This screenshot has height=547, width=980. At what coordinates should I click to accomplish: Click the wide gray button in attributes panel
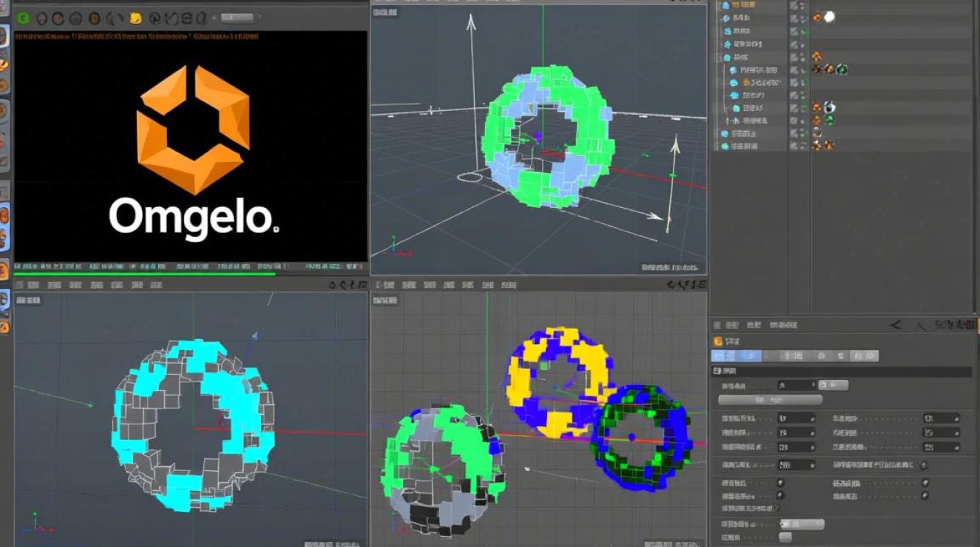770,400
